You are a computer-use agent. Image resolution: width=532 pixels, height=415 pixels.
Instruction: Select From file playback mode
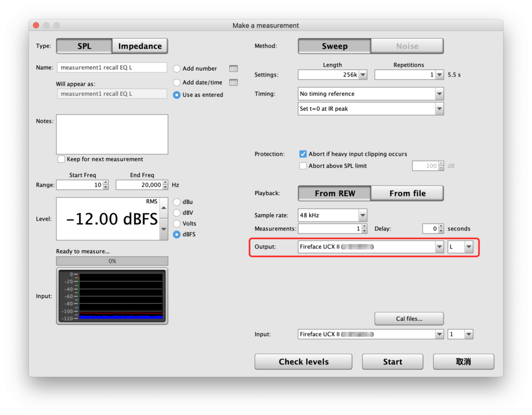click(407, 193)
